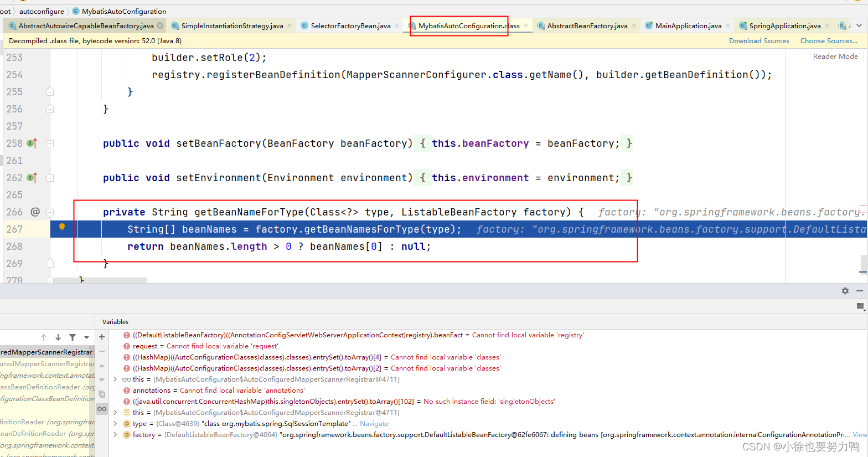
Task: Switch to SelectorFactoryBean.java tab
Action: [x=350, y=25]
